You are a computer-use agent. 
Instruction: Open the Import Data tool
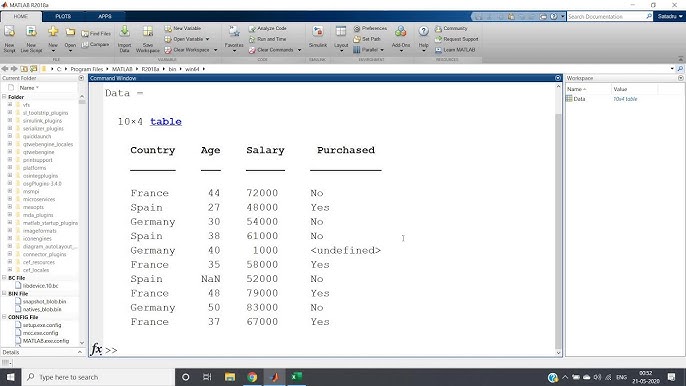pos(124,32)
